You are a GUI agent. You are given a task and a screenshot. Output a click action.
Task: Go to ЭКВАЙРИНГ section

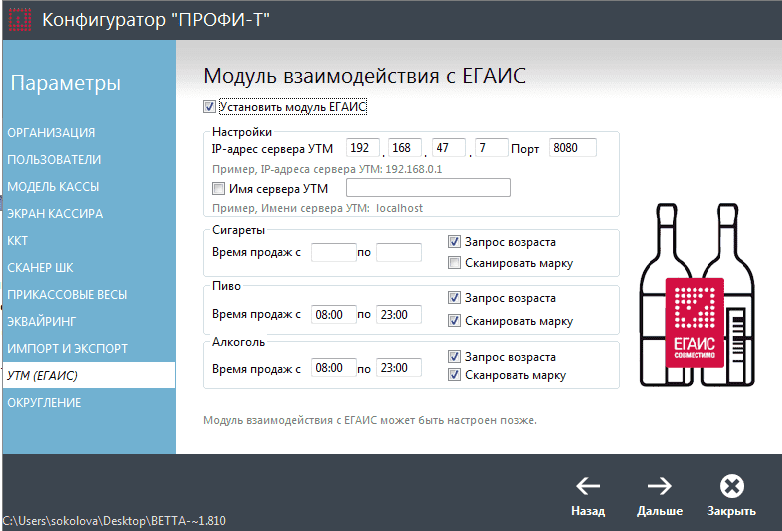click(x=89, y=322)
